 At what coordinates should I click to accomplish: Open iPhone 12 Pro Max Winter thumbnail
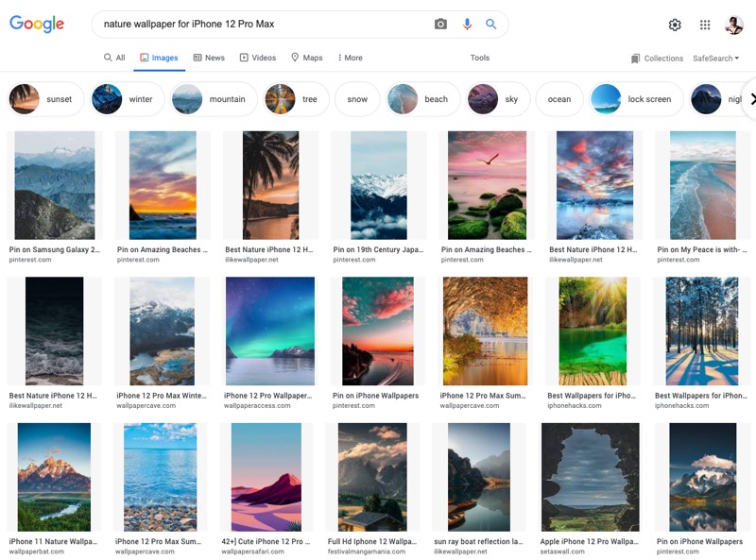(x=162, y=331)
